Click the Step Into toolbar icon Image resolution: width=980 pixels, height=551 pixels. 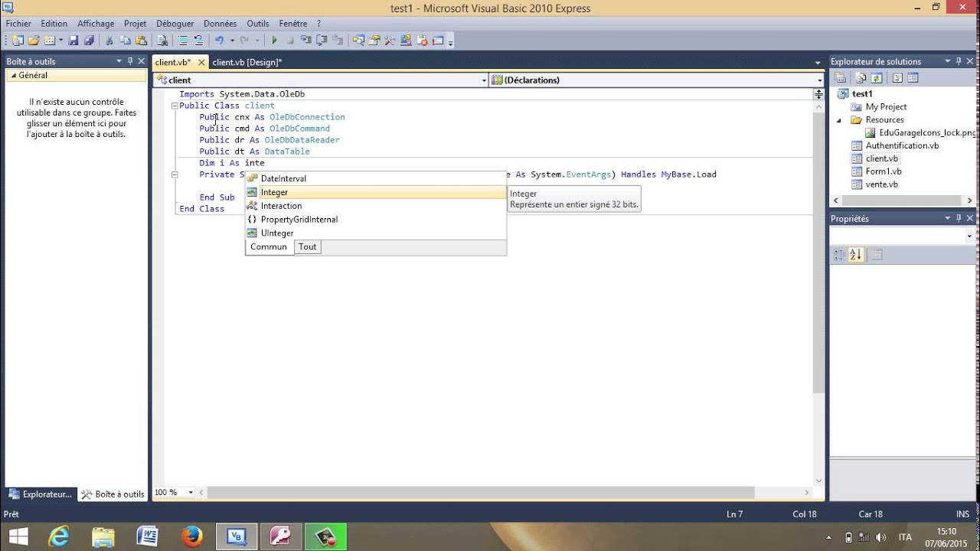tap(305, 41)
